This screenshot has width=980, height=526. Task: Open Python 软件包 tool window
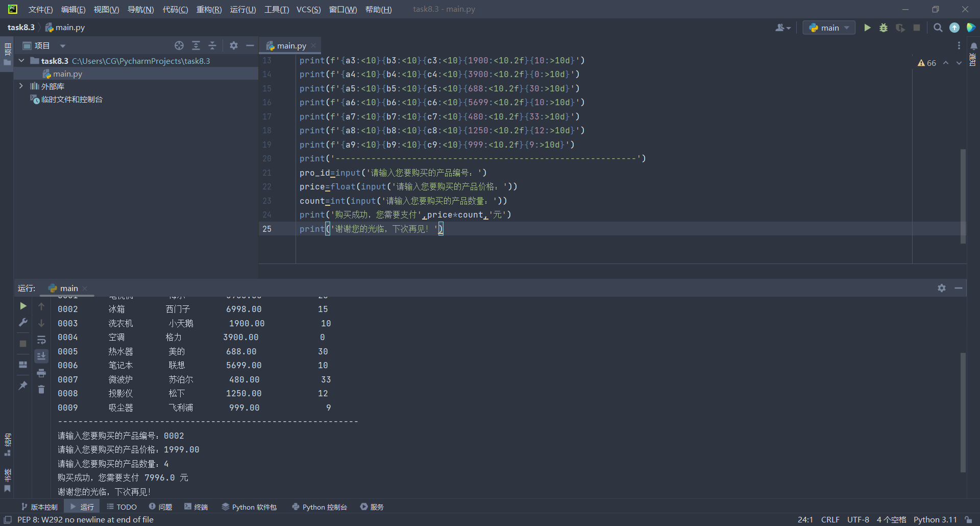[x=249, y=507]
